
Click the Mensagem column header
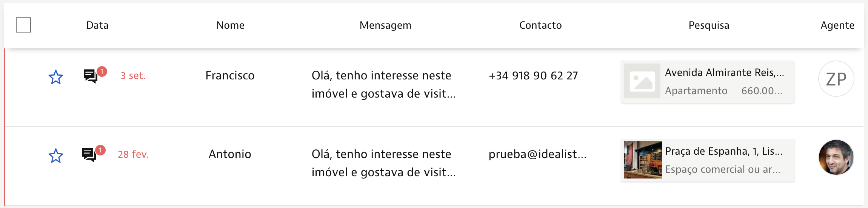(385, 25)
